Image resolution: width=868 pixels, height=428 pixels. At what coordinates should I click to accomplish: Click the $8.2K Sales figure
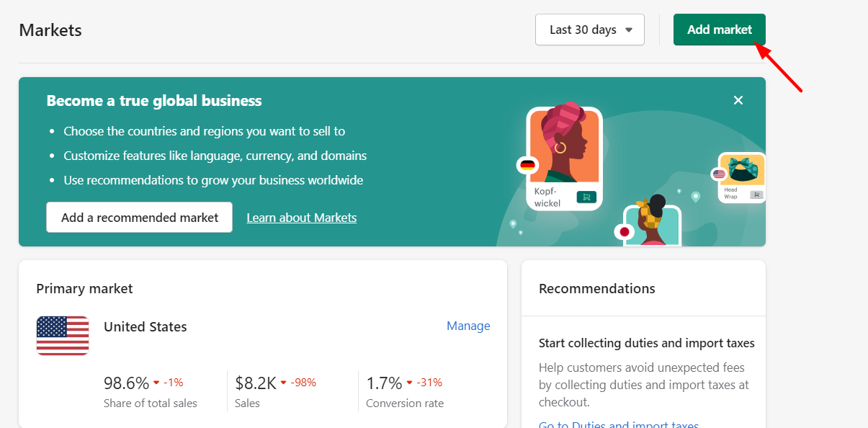tap(256, 383)
